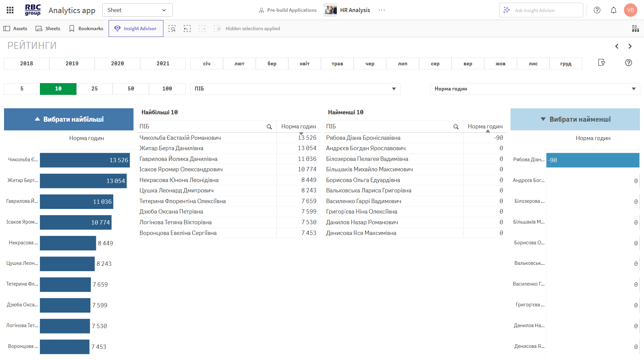
Task: Open the Bookmarks tab
Action: coord(86,28)
